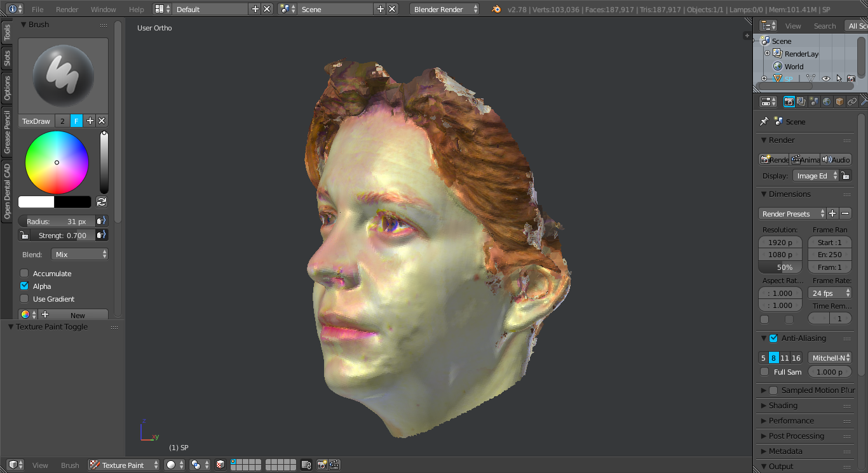
Task: Click the Blender logo in the info header
Action: tap(496, 9)
